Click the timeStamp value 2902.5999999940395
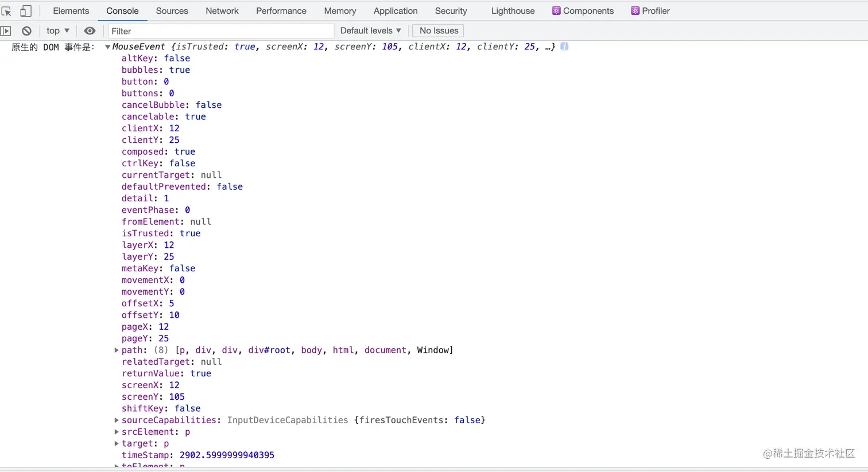Image resolution: width=868 pixels, height=472 pixels. pos(227,455)
